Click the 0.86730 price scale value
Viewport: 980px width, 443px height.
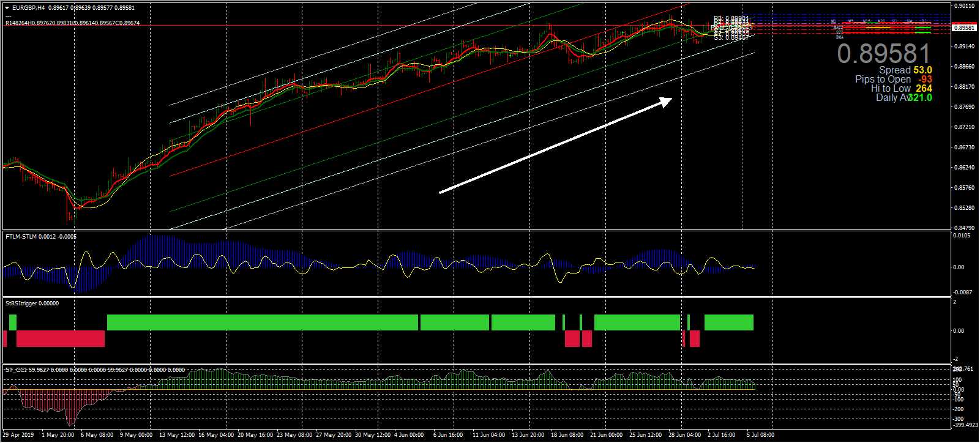pos(965,147)
